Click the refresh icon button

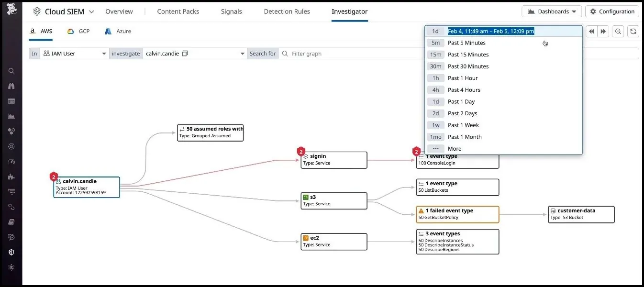(633, 31)
